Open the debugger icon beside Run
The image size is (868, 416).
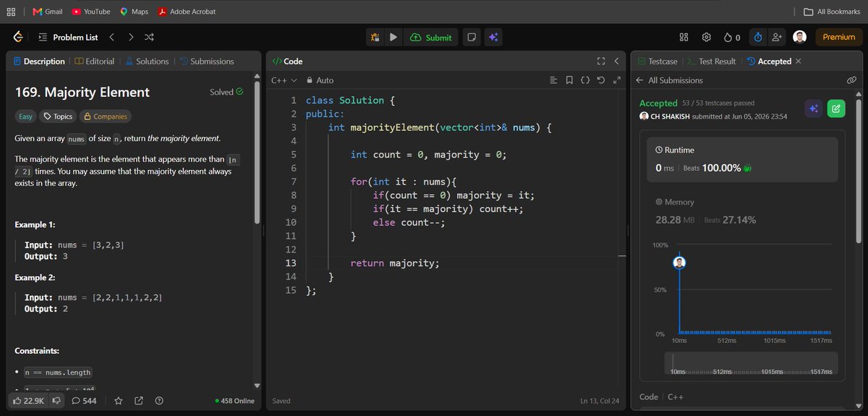(375, 37)
